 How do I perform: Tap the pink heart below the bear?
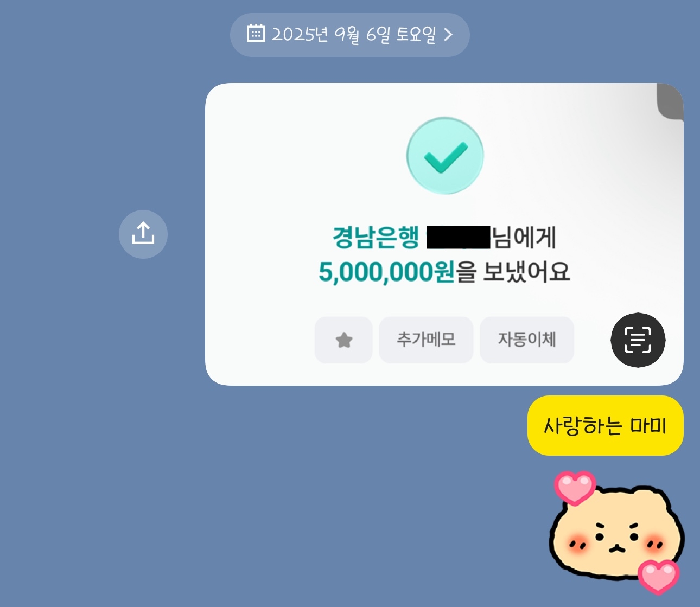(x=658, y=577)
